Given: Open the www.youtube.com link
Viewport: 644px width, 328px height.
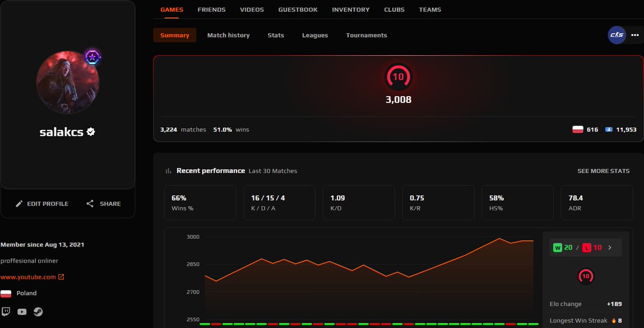Looking at the screenshot, I should tap(28, 277).
